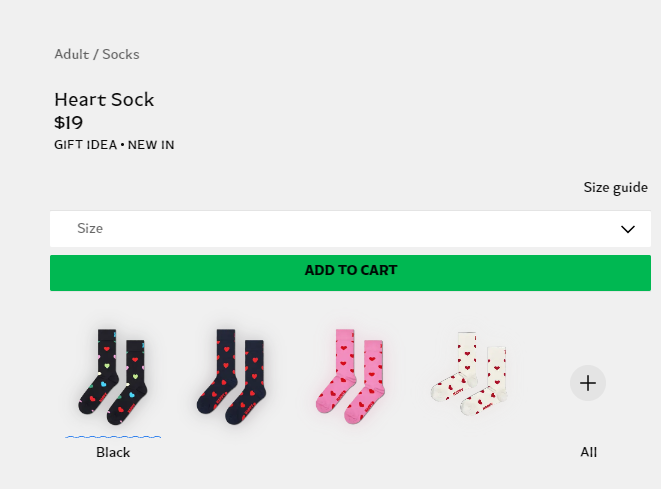Click the slash separator in breadcrumb
The height and width of the screenshot is (489, 661).
96,54
